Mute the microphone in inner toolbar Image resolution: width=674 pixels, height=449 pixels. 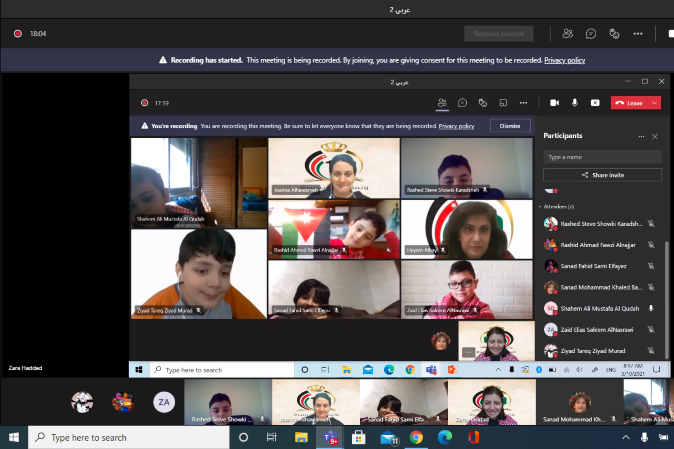coord(575,102)
